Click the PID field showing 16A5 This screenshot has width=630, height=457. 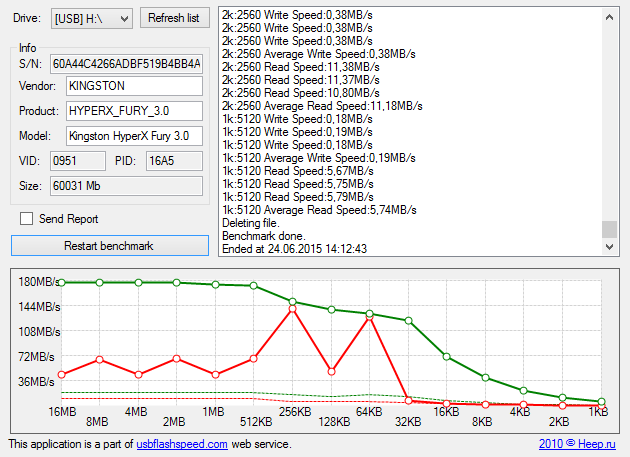click(x=174, y=161)
